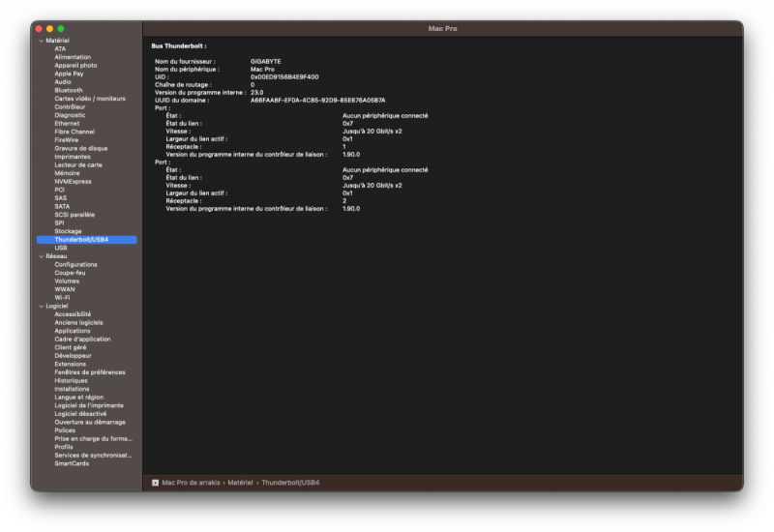774x532 pixels.
Task: Select Imprimantes in the sidebar
Action: point(73,157)
